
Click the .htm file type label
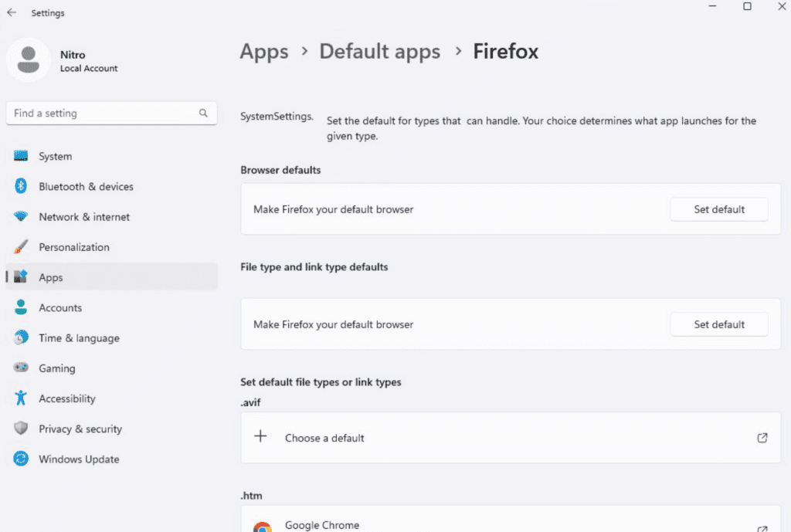pos(251,496)
